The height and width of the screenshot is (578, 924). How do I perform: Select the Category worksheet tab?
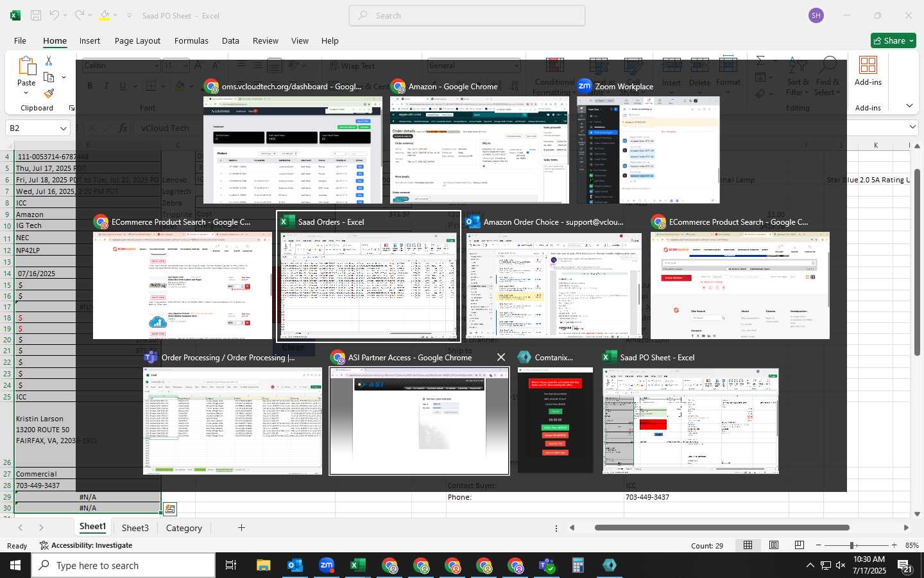point(184,528)
